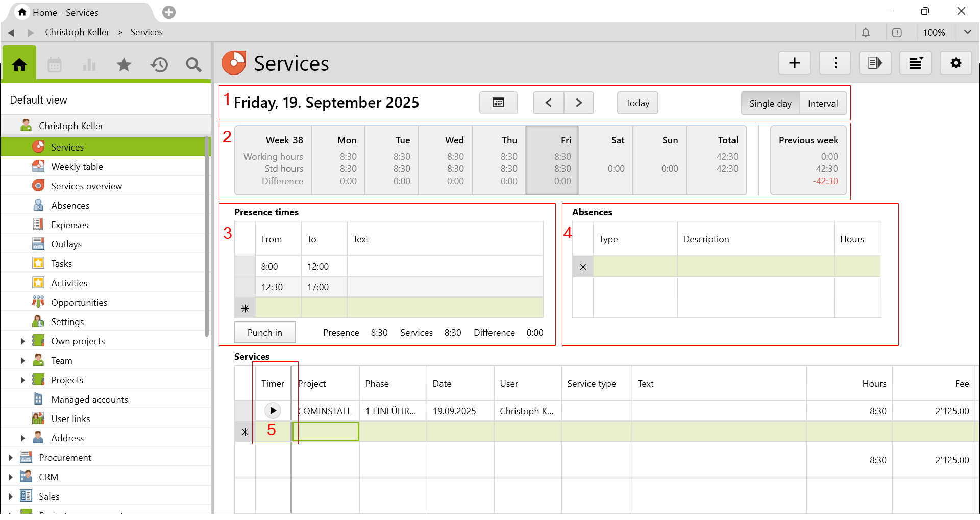Expand the CRM tree node
The image size is (980, 520).
(x=10, y=477)
